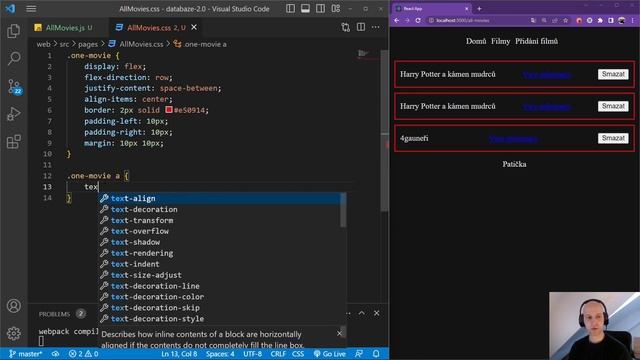Choose text-decoration-line suggestion
This screenshot has width=640, height=360.
pos(220,286)
